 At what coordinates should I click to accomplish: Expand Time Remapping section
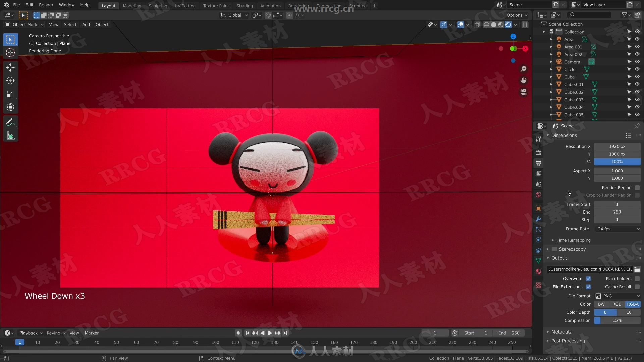[574, 240]
